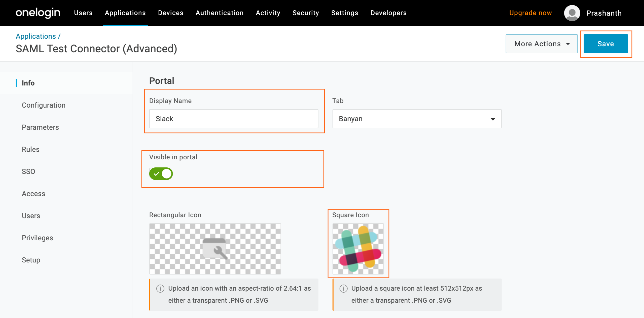Click the user avatar icon
This screenshot has height=318, width=644.
click(572, 13)
